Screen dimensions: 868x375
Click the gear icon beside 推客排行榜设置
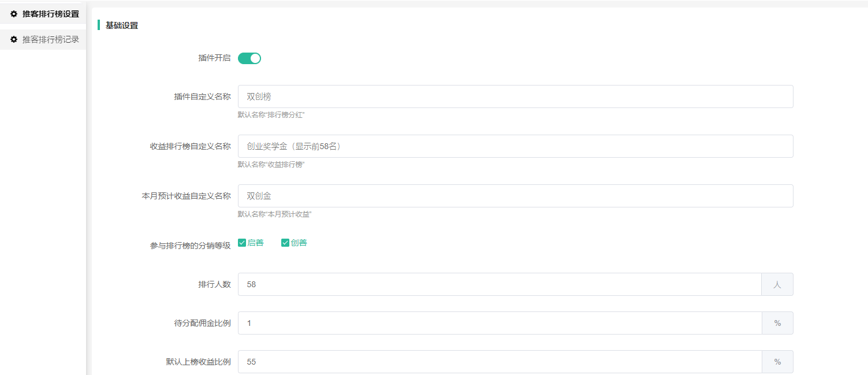click(14, 14)
